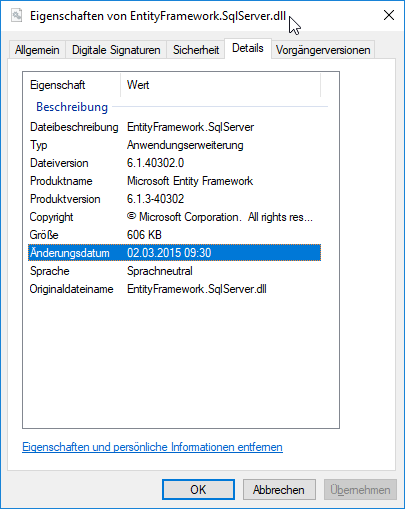
Task: Confirm with the OK button
Action: pyautogui.click(x=198, y=490)
